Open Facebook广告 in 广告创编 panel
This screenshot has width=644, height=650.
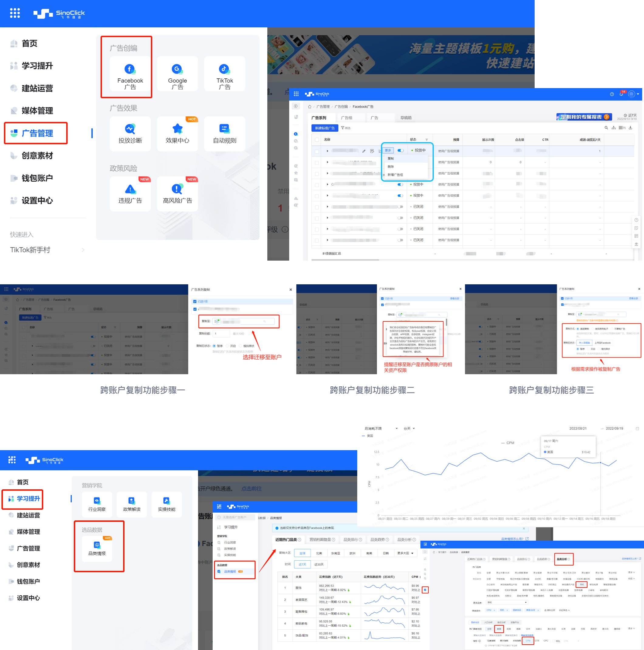point(130,74)
